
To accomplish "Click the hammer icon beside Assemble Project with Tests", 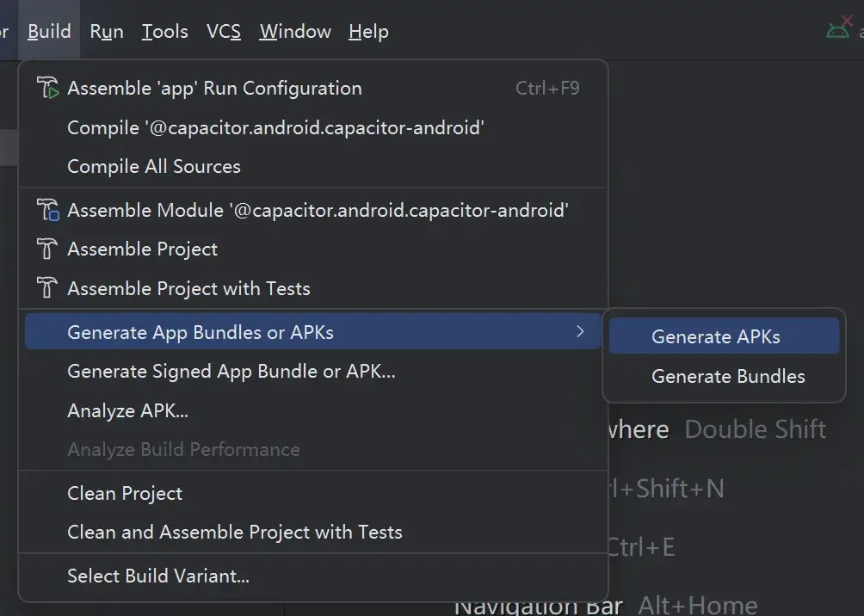I will [48, 289].
